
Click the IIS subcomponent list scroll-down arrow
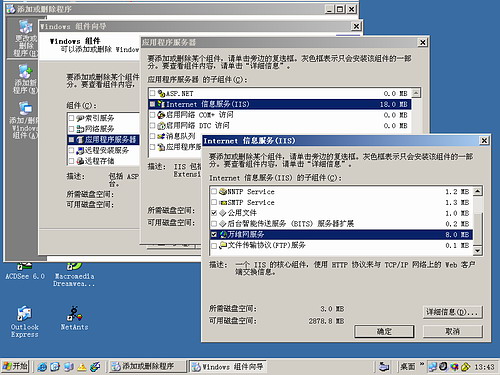click(x=478, y=251)
